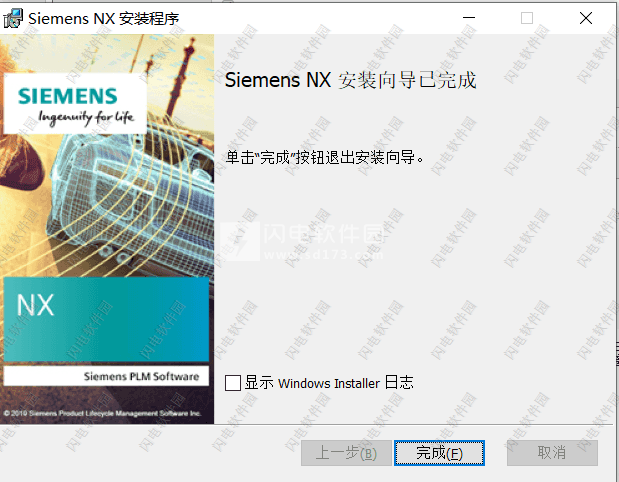
Task: Click the Siemens PLM Software label strip
Action: click(x=106, y=376)
